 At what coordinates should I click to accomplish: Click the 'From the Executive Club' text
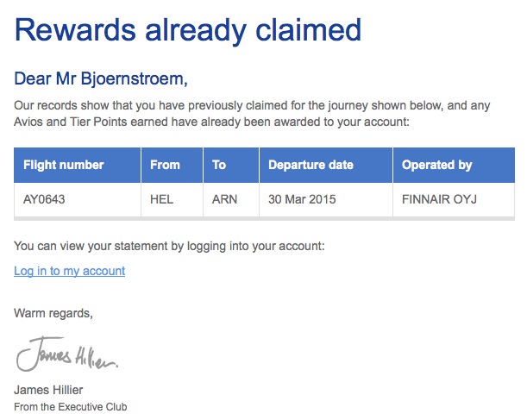[x=71, y=406]
